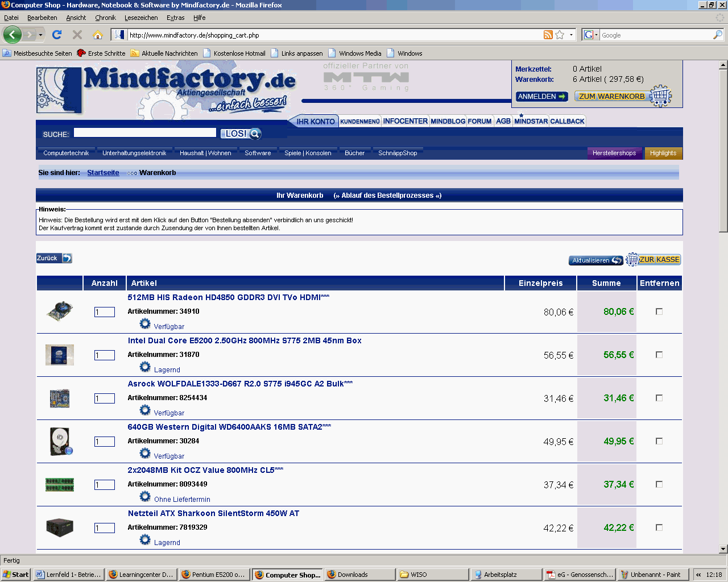The height and width of the screenshot is (582, 728).
Task: Switch to WISO taskbar folder
Action: tap(433, 575)
